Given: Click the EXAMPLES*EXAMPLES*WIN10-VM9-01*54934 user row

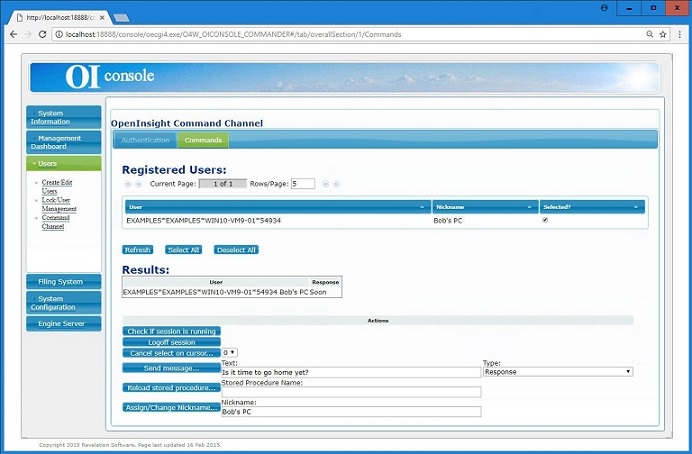Looking at the screenshot, I should point(385,220).
